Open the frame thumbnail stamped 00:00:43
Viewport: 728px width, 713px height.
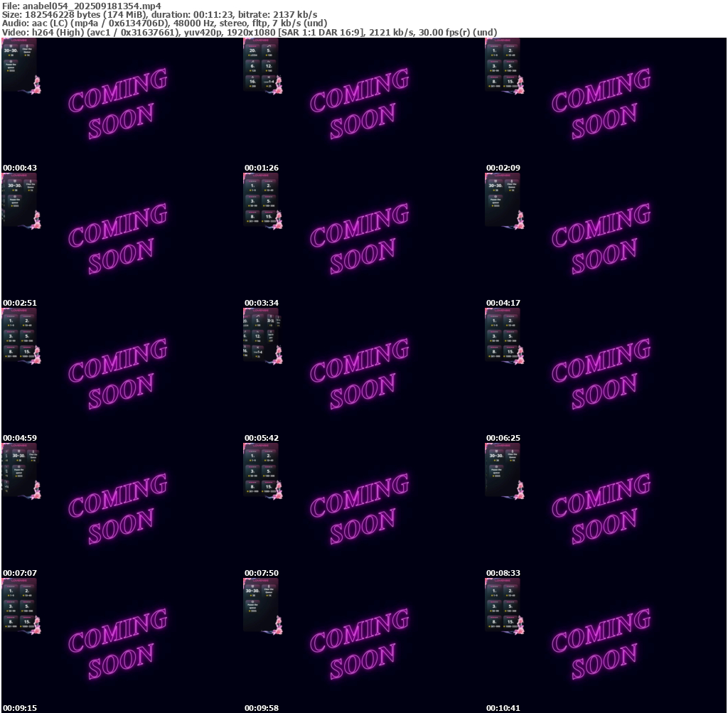(x=122, y=105)
